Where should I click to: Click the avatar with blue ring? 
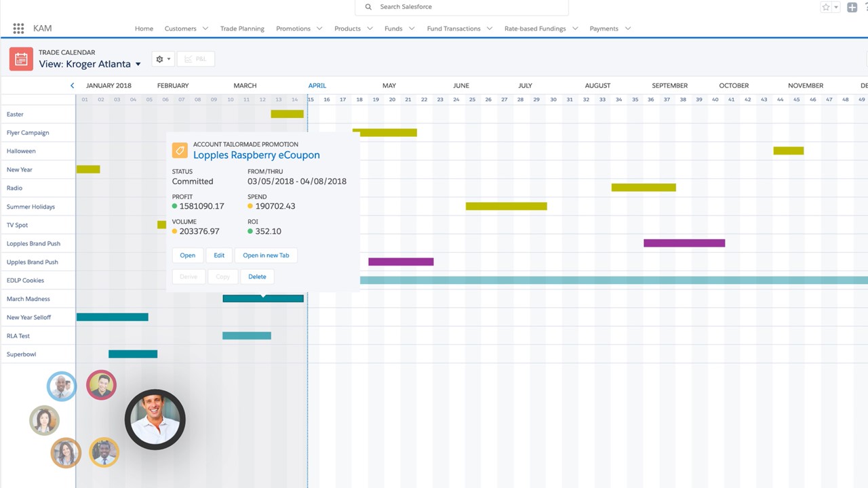tap(62, 386)
